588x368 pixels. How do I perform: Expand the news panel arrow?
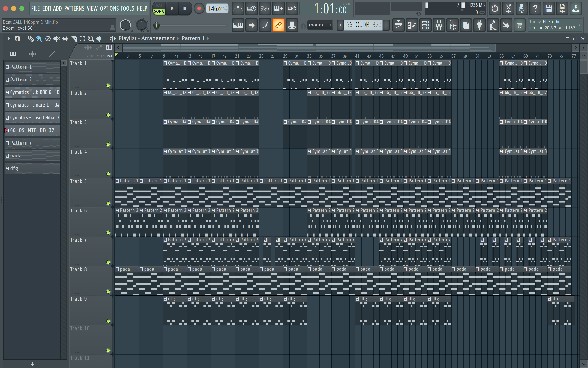[x=579, y=25]
